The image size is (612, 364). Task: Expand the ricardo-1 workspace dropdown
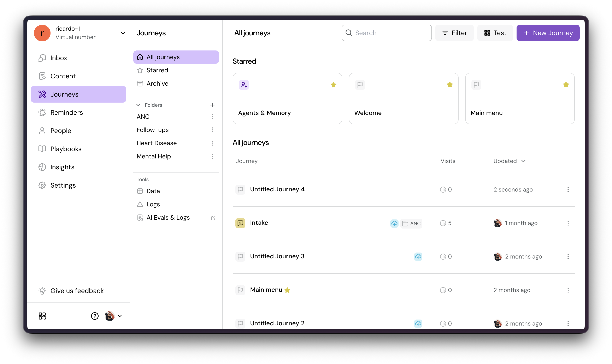123,33
